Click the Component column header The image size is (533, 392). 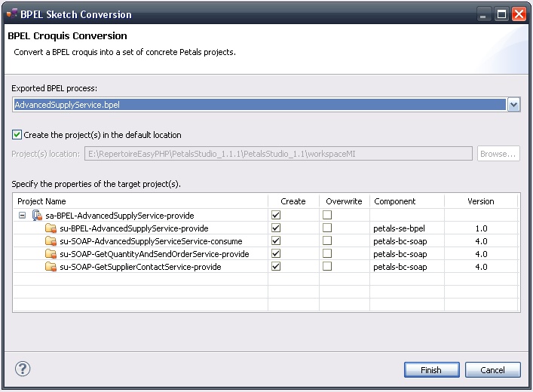394,201
